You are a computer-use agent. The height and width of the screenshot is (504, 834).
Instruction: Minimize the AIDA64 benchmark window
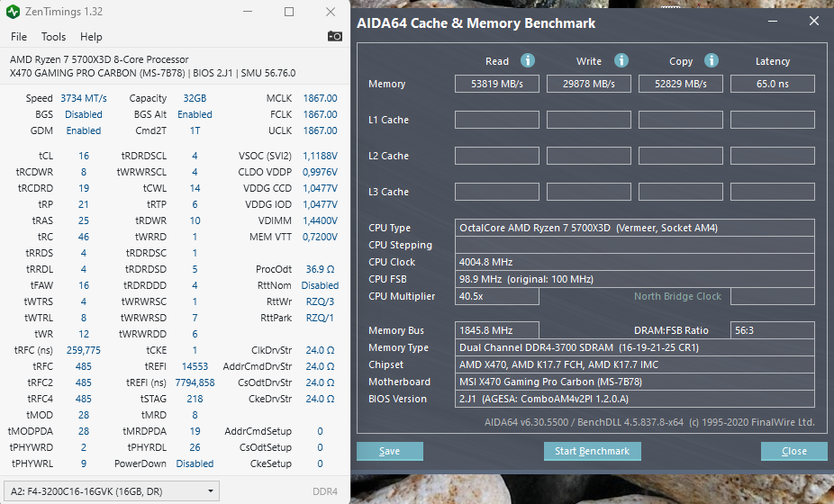click(773, 22)
